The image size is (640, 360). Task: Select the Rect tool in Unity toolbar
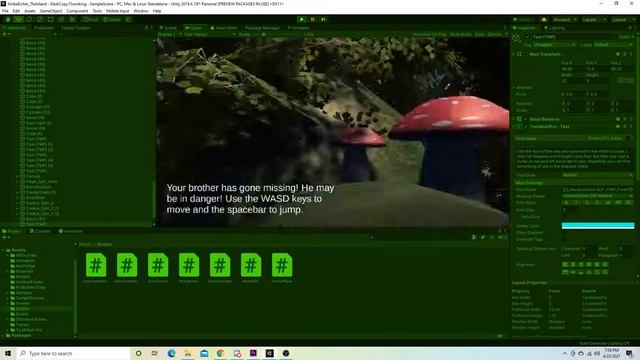click(x=50, y=19)
